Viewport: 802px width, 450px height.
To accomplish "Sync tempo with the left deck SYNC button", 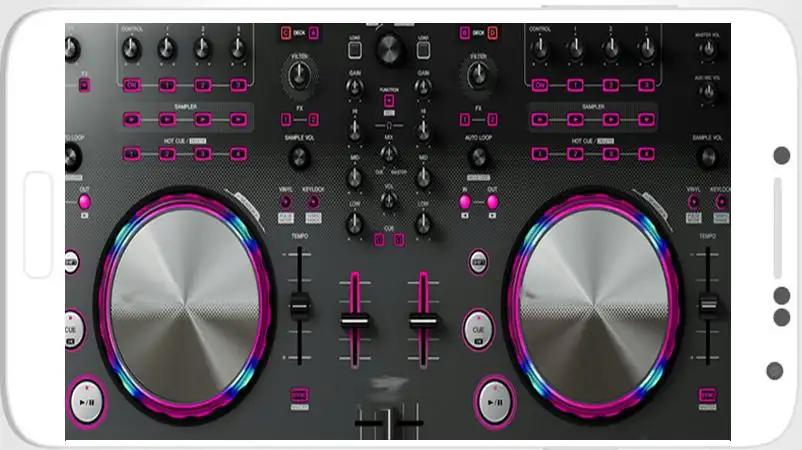I will pos(299,395).
